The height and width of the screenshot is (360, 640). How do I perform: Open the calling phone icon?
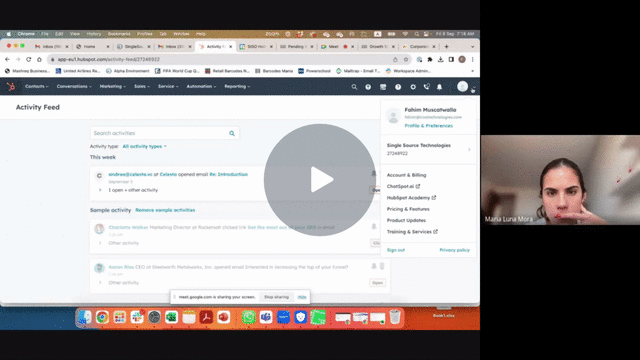tap(427, 87)
